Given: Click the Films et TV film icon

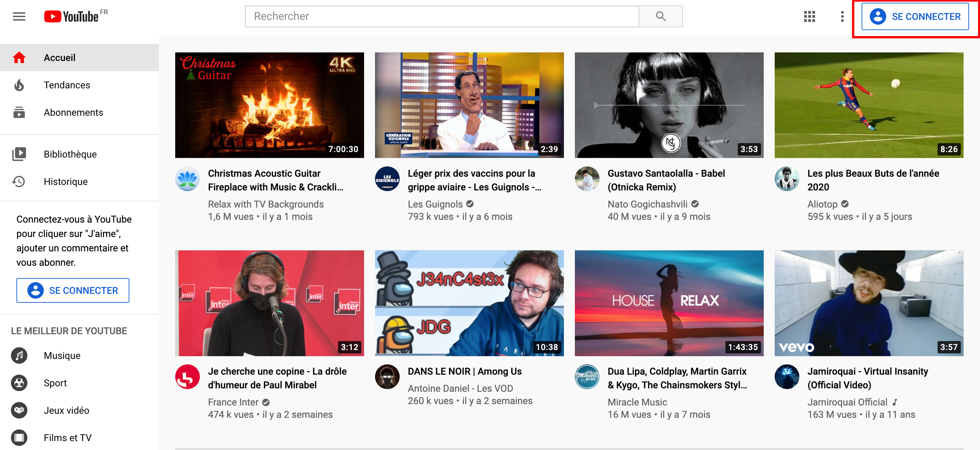Looking at the screenshot, I should pyautogui.click(x=19, y=438).
